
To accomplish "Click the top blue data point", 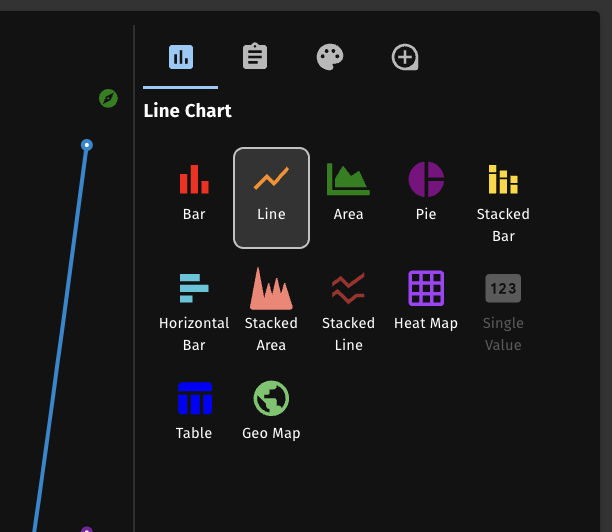I will click(x=87, y=146).
